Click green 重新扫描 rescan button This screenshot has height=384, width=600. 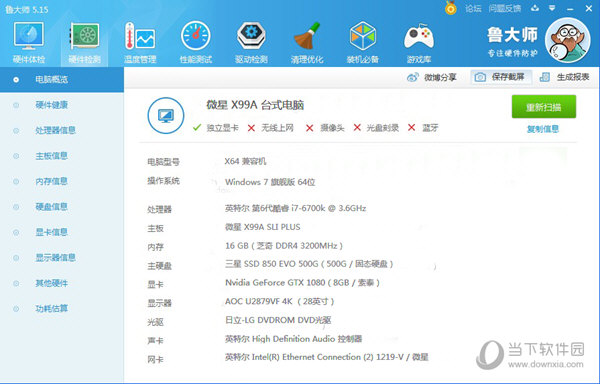tap(544, 107)
